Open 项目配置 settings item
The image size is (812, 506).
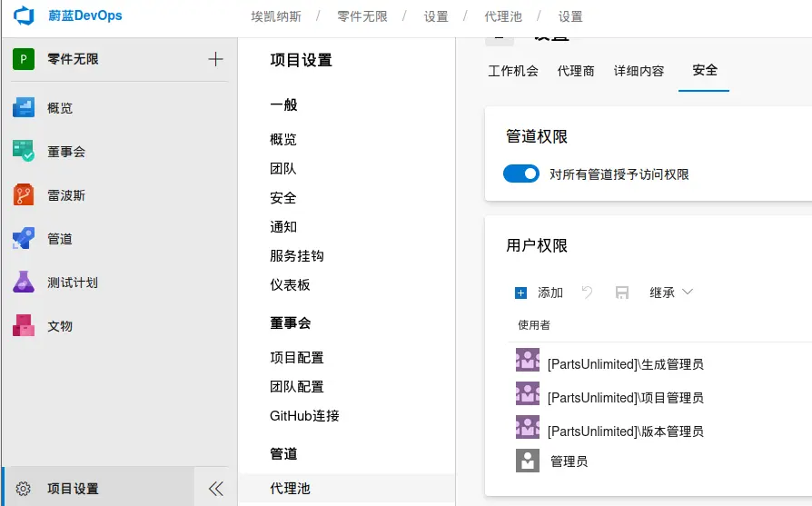[297, 357]
